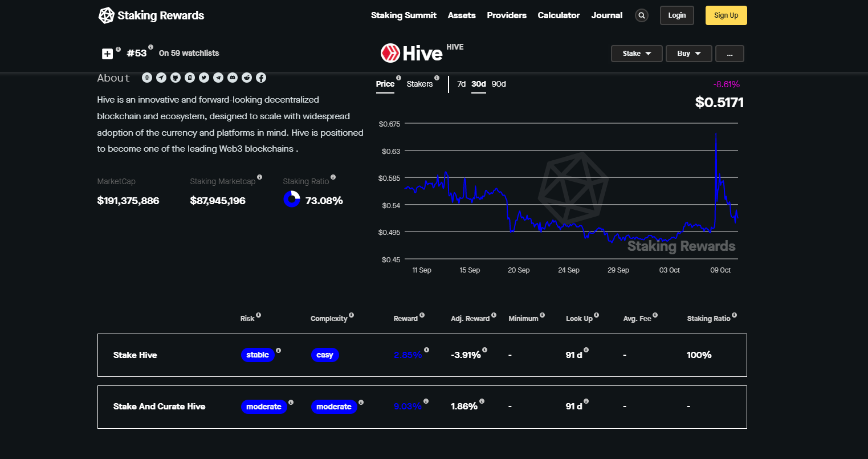Click the Staking Rewards logo icon
868x459 pixels.
[106, 15]
